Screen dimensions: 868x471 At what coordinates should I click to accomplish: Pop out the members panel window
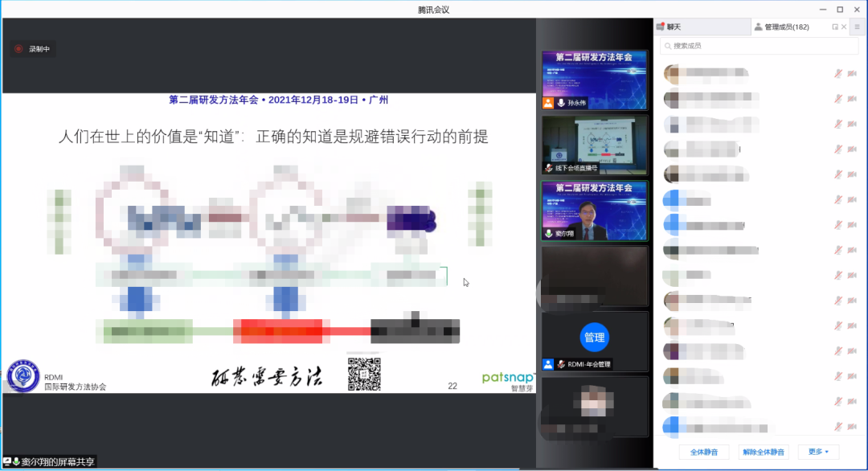(835, 27)
